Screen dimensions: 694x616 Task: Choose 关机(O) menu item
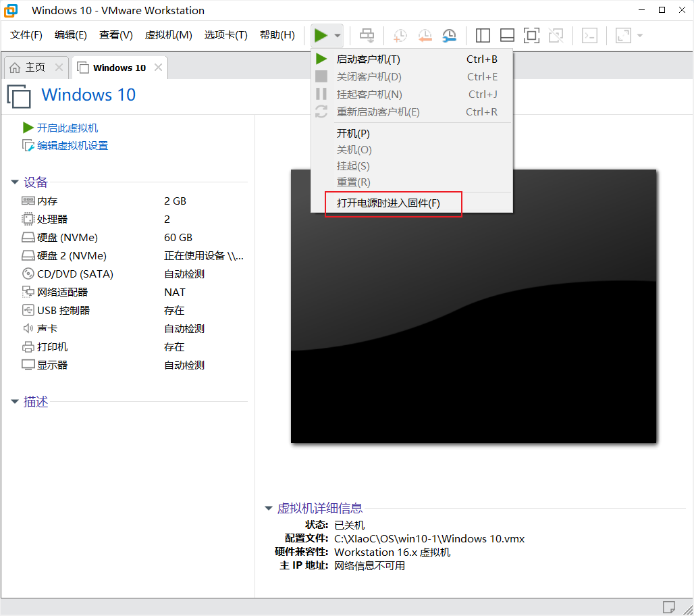click(412, 150)
